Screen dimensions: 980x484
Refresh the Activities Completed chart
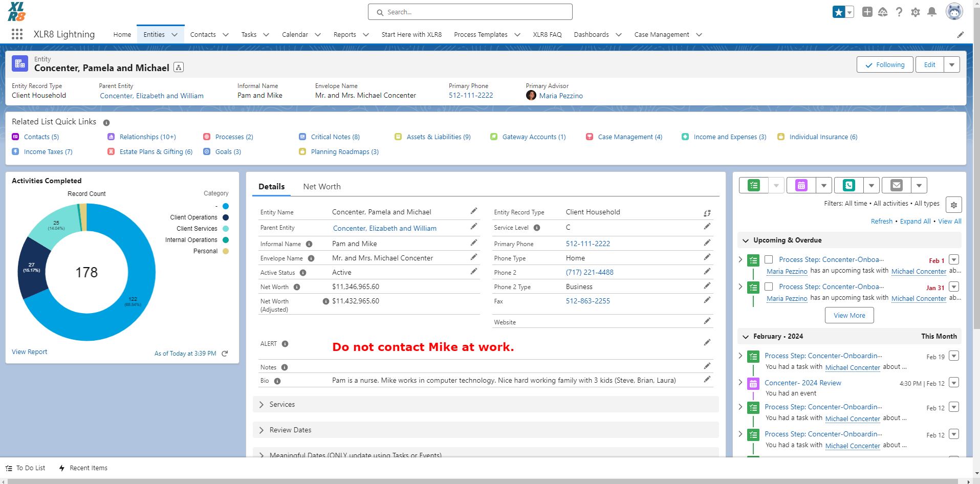pyautogui.click(x=225, y=354)
